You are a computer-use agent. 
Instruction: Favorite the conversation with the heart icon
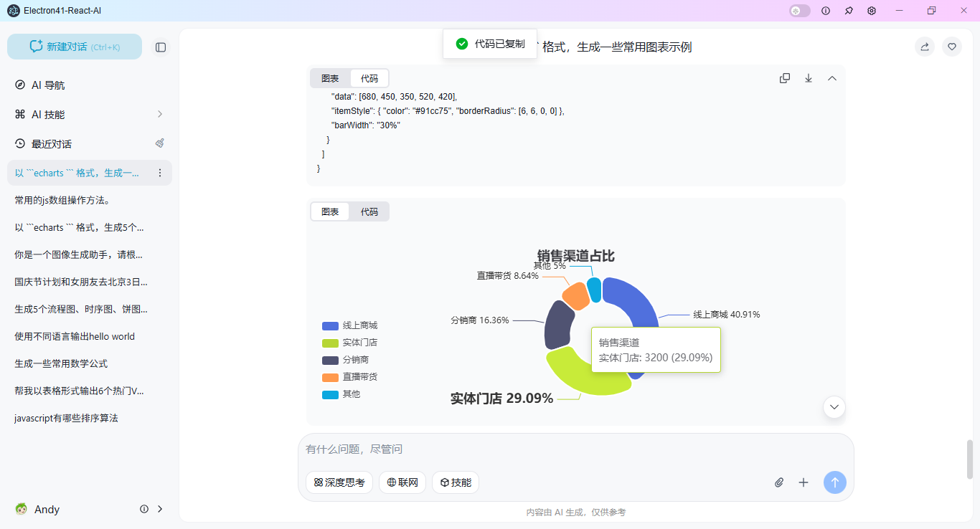(952, 47)
